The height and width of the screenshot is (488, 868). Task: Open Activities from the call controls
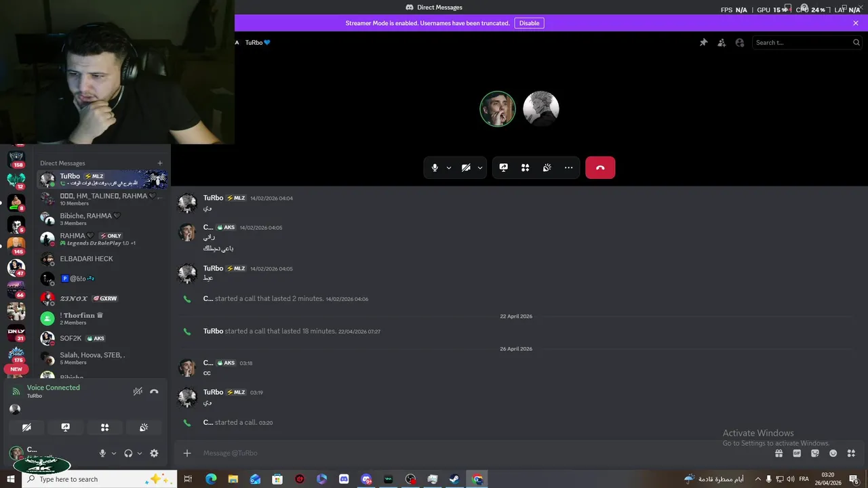pos(525,167)
